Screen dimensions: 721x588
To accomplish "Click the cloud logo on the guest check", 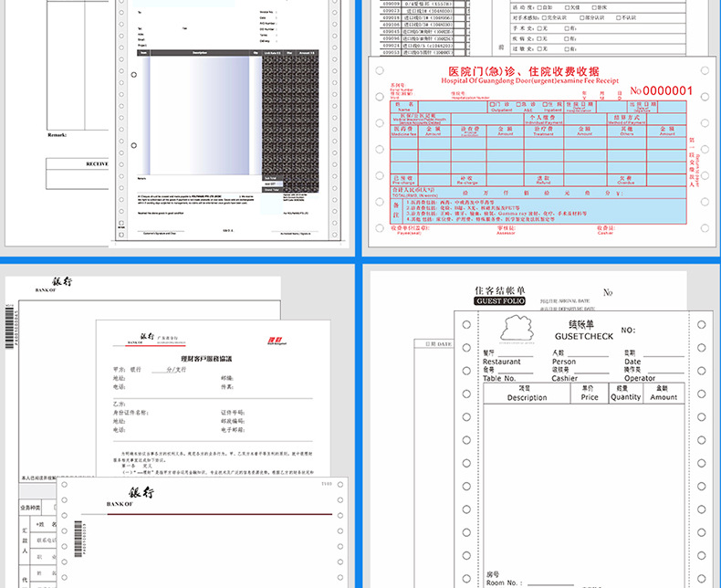I will 517,329.
